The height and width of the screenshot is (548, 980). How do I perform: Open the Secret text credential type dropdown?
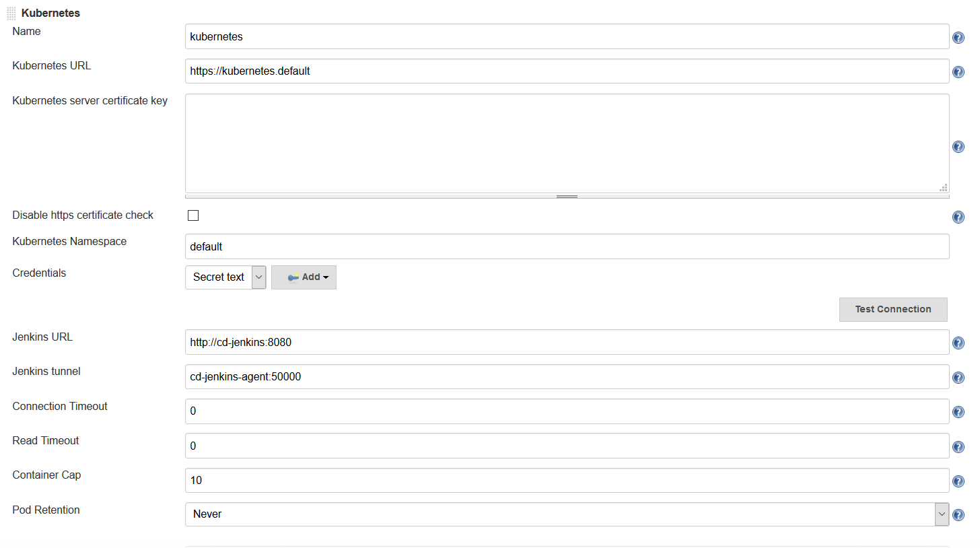click(x=258, y=277)
